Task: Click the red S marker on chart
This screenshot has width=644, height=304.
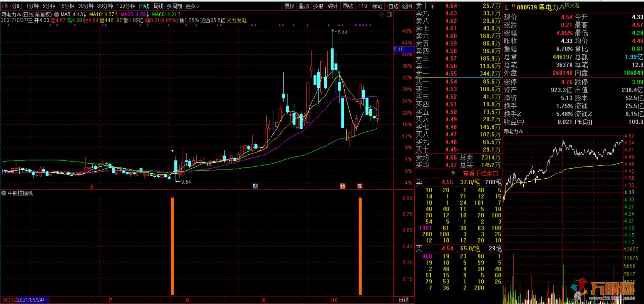Action: (92, 187)
